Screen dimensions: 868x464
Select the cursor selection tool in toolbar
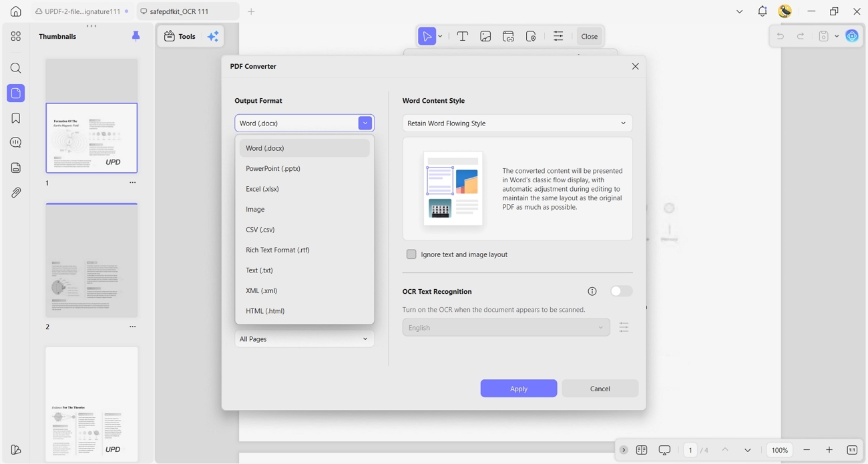click(427, 36)
